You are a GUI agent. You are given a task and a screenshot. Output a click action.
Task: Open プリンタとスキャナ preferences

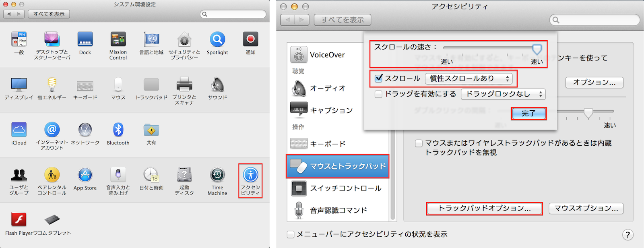184,85
